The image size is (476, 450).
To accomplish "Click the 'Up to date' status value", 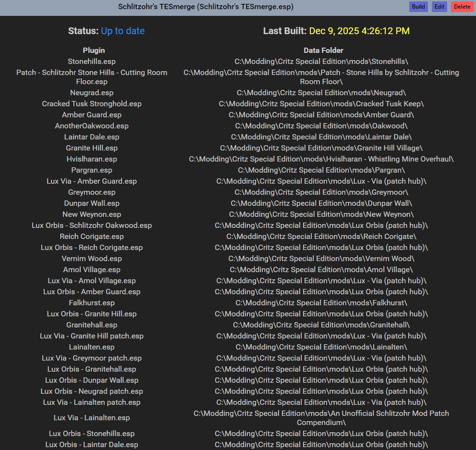I will [x=122, y=31].
